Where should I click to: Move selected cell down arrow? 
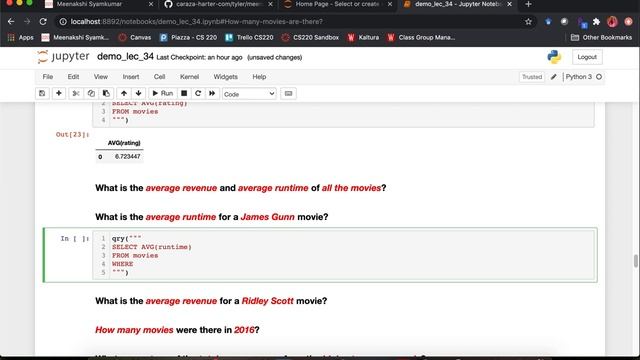coord(139,93)
